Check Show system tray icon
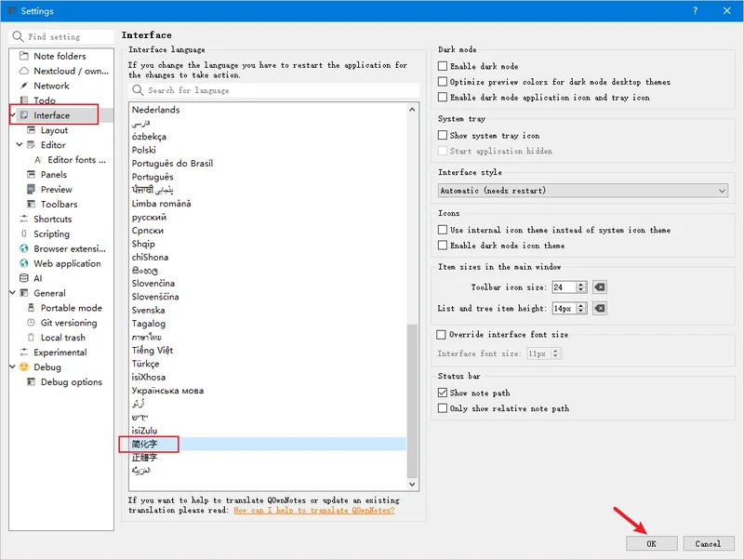Screen dimensions: 744x560 [443, 135]
